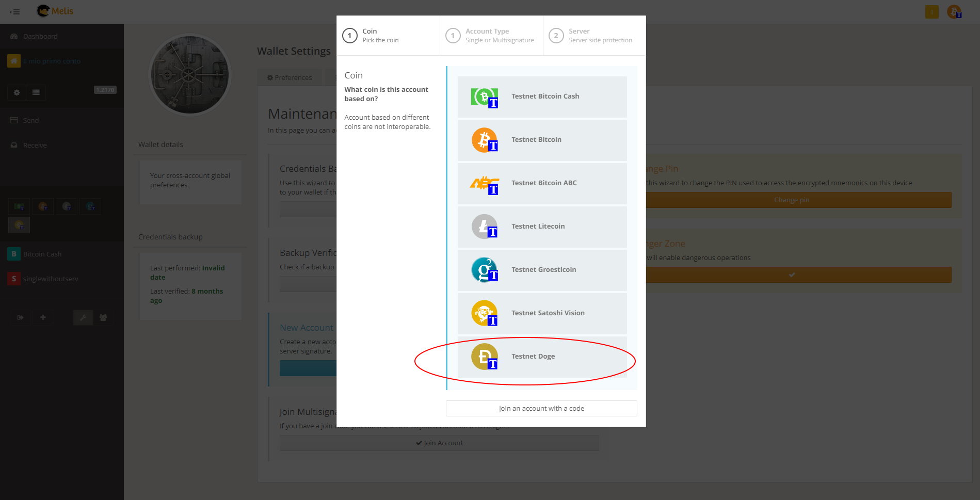
Task: Click the highlighted yellow coin filter in sidebar
Action: [19, 225]
